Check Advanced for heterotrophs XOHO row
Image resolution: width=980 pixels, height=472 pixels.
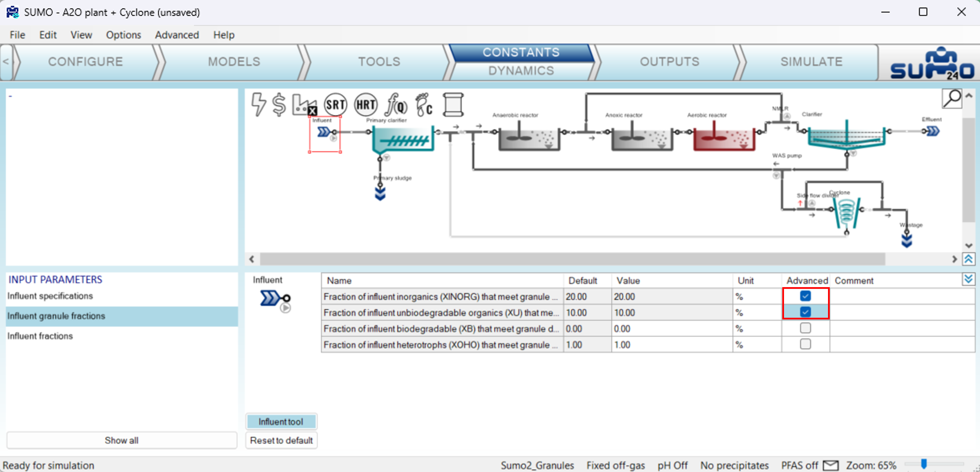[805, 344]
